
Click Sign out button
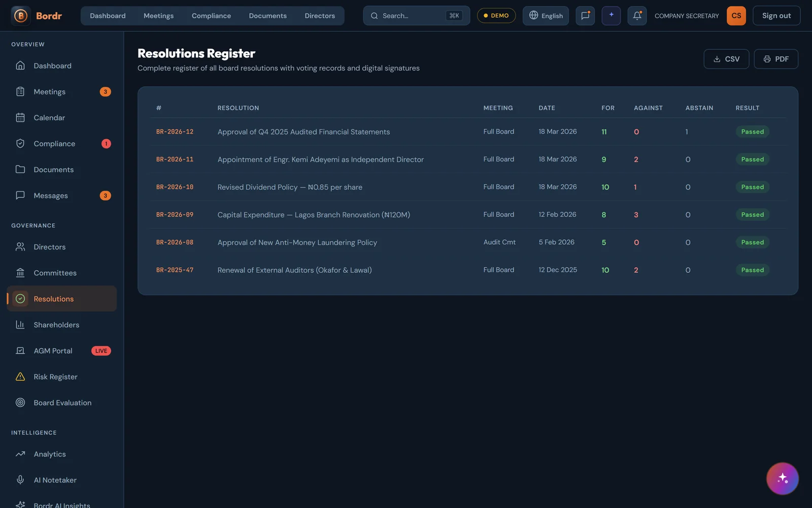776,16
